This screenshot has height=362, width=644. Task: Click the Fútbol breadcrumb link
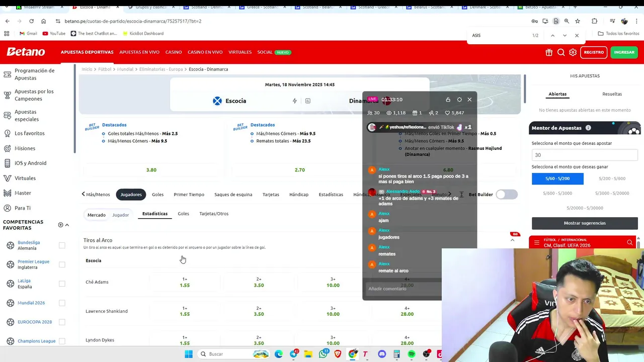pyautogui.click(x=105, y=69)
